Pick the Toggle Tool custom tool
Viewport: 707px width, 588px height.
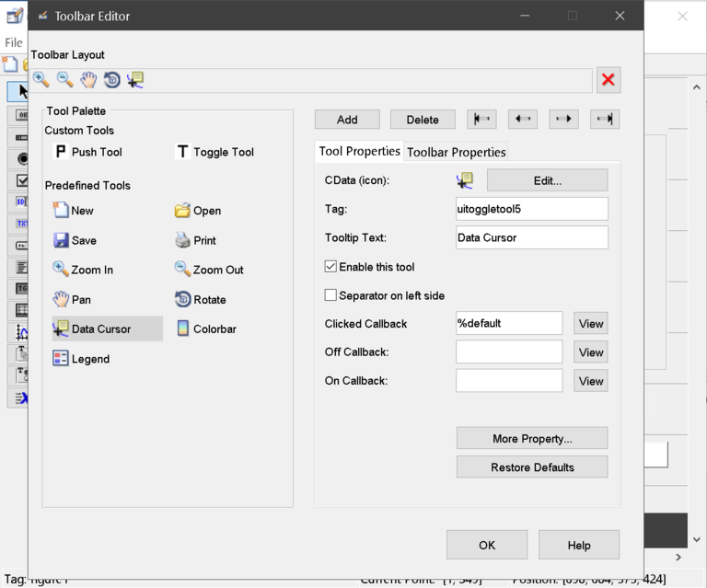[214, 152]
